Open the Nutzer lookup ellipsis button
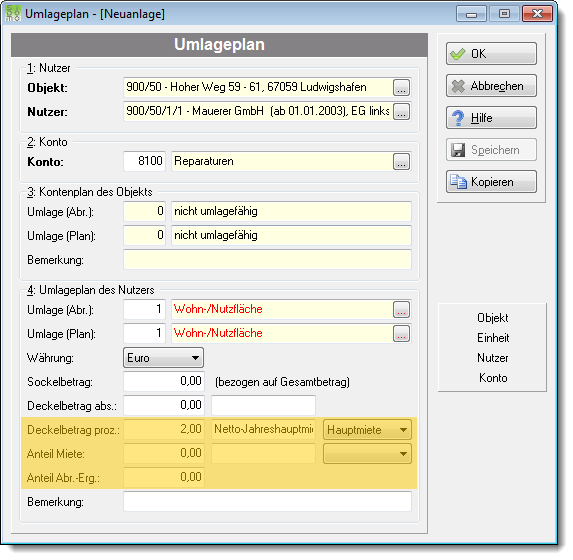 tap(401, 111)
